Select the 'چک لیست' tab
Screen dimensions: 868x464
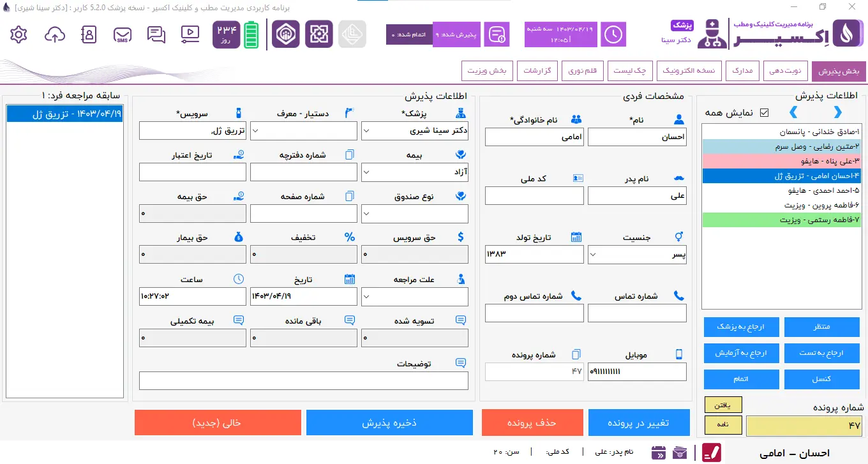pos(629,71)
